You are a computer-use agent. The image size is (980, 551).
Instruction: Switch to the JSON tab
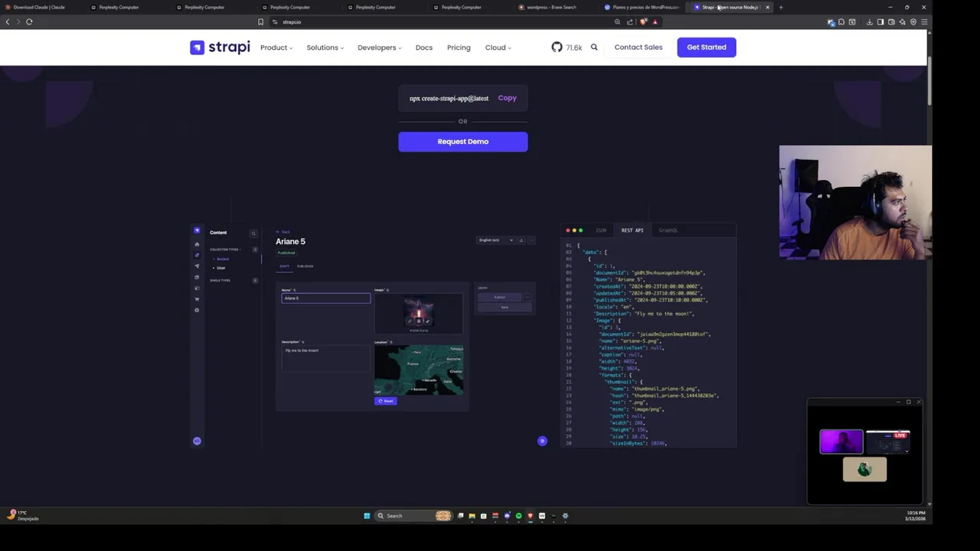tap(601, 230)
